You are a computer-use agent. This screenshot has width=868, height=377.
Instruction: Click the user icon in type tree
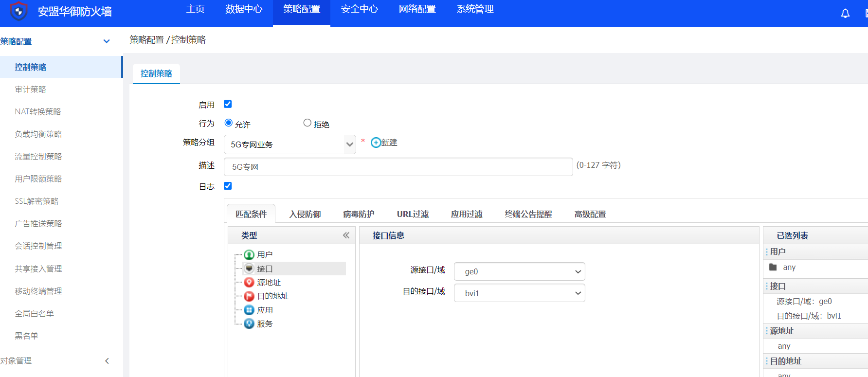click(x=249, y=254)
